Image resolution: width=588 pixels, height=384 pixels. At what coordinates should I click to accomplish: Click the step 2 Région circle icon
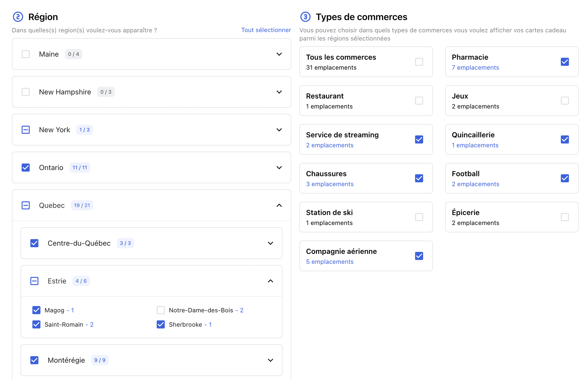click(x=18, y=17)
